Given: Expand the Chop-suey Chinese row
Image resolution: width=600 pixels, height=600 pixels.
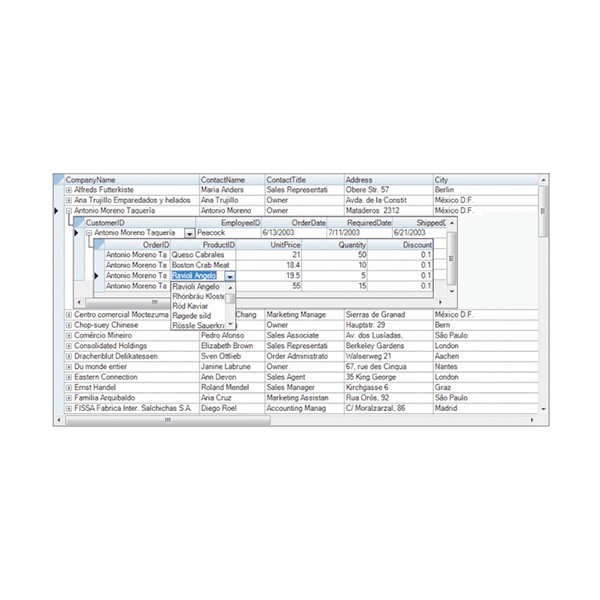Looking at the screenshot, I should pyautogui.click(x=69, y=325).
